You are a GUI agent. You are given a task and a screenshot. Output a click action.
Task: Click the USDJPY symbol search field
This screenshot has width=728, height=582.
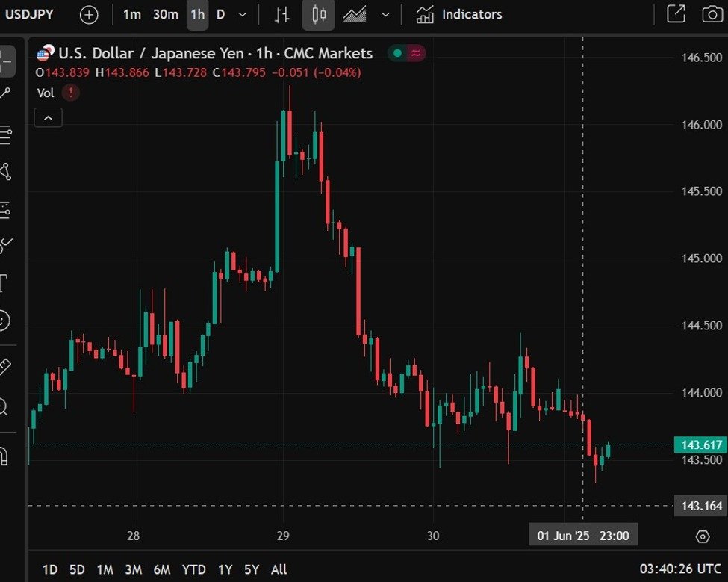[30, 14]
